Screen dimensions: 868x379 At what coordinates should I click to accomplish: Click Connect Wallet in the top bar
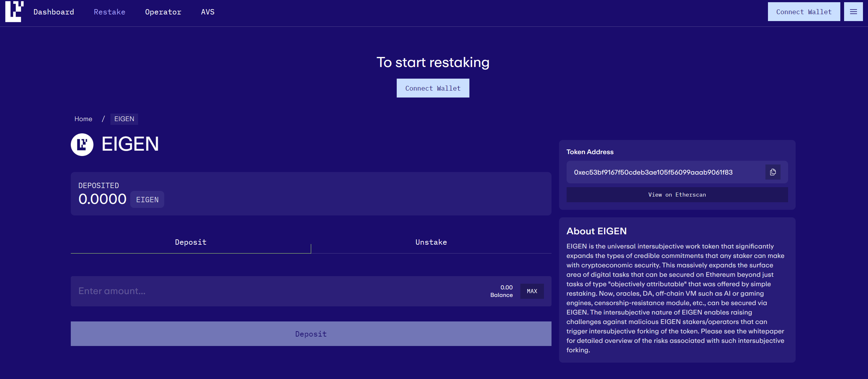pos(804,12)
